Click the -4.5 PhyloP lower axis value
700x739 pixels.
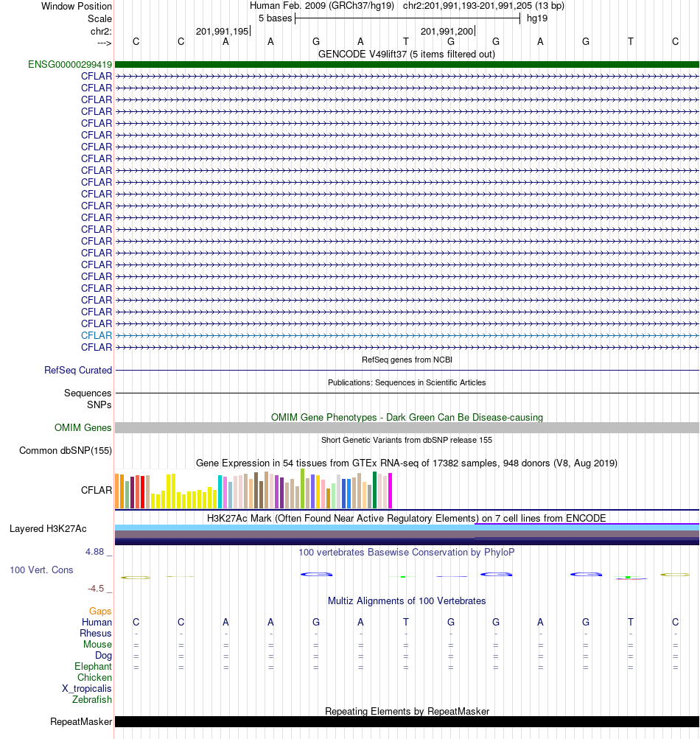[x=96, y=589]
